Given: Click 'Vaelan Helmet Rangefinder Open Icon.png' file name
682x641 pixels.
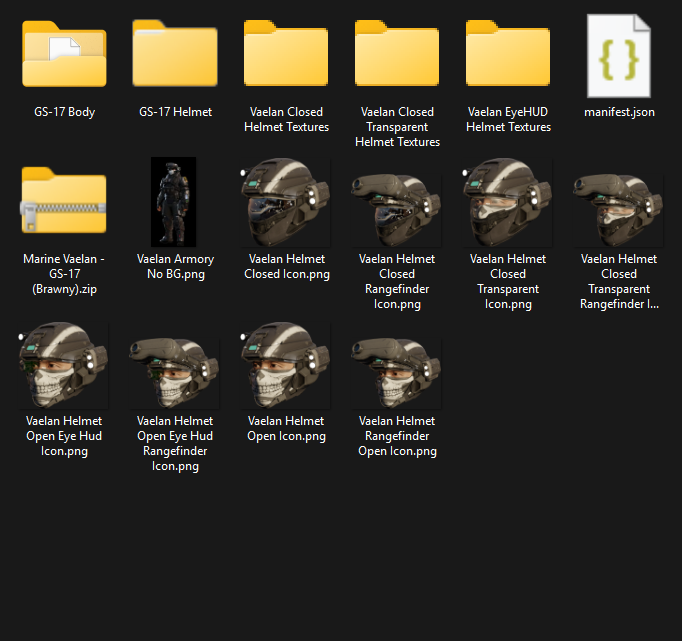Looking at the screenshot, I should click(397, 436).
